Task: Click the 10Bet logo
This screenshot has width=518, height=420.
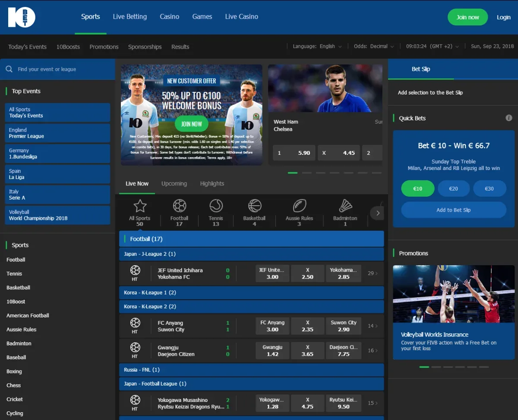Action: coord(22,17)
